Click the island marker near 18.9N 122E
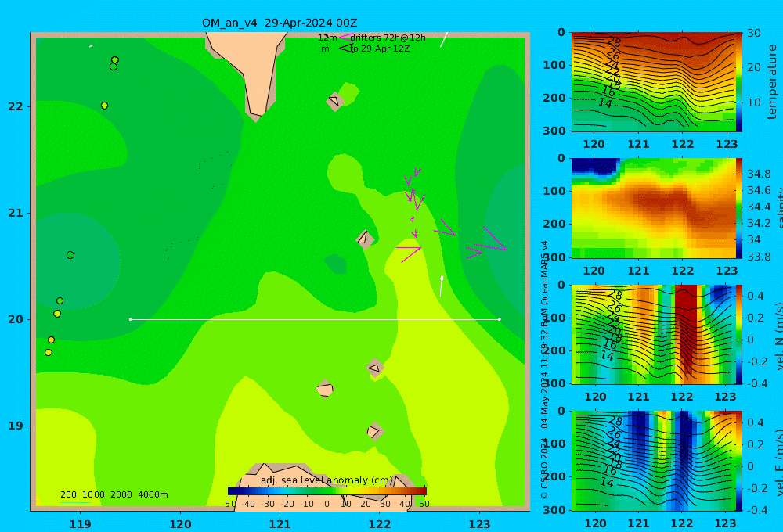 point(374,431)
